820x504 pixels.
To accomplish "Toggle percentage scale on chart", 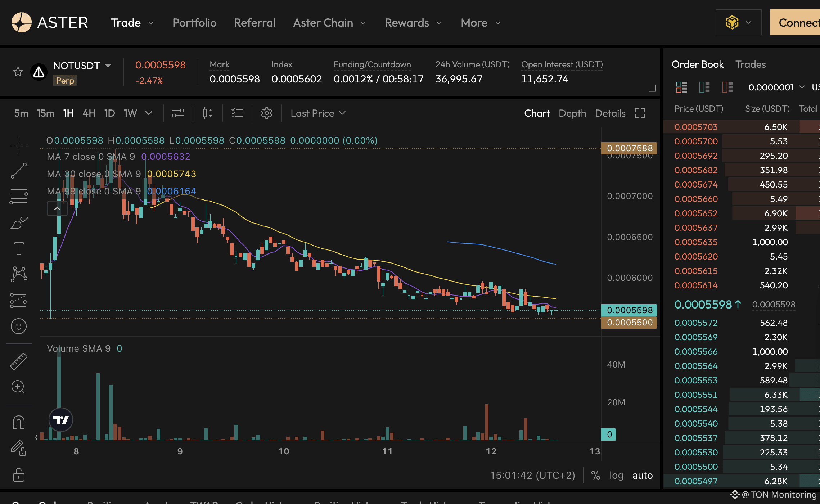I will (596, 475).
